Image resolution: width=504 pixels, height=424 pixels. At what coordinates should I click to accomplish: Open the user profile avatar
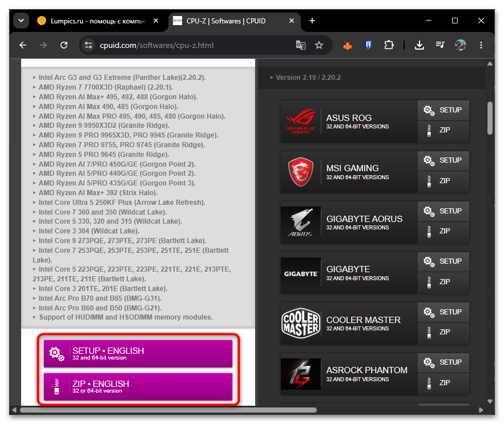(460, 45)
